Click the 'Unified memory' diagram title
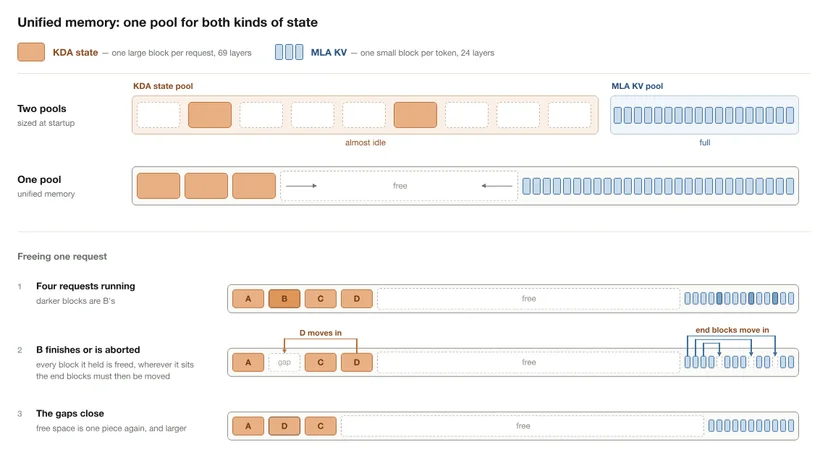Image resolution: width=828 pixels, height=458 pixels. 167,22
